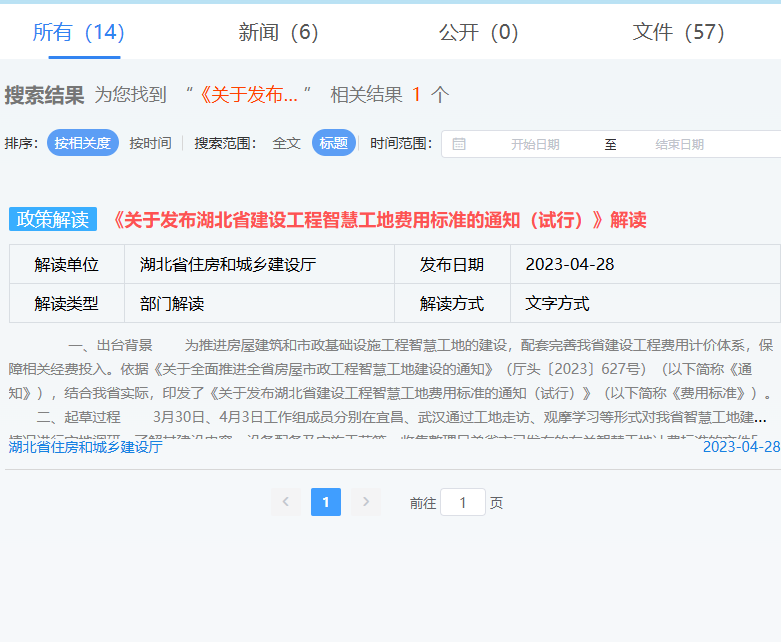Screen dimensions: 781x642
Task: Open the 开始日期 date picker
Action: click(x=535, y=144)
